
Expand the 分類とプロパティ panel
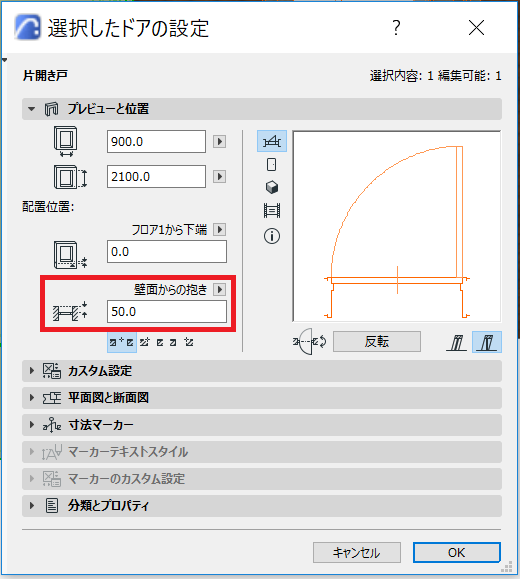tap(32, 506)
